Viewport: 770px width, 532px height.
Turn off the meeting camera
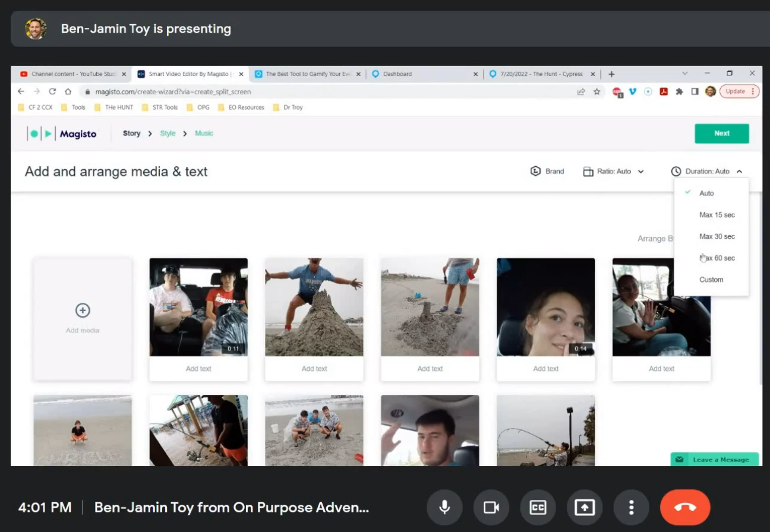click(491, 508)
